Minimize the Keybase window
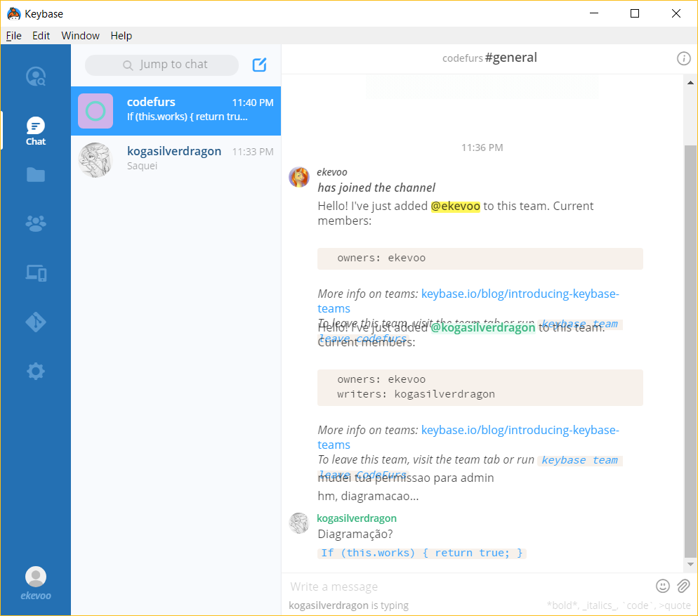 tap(594, 13)
